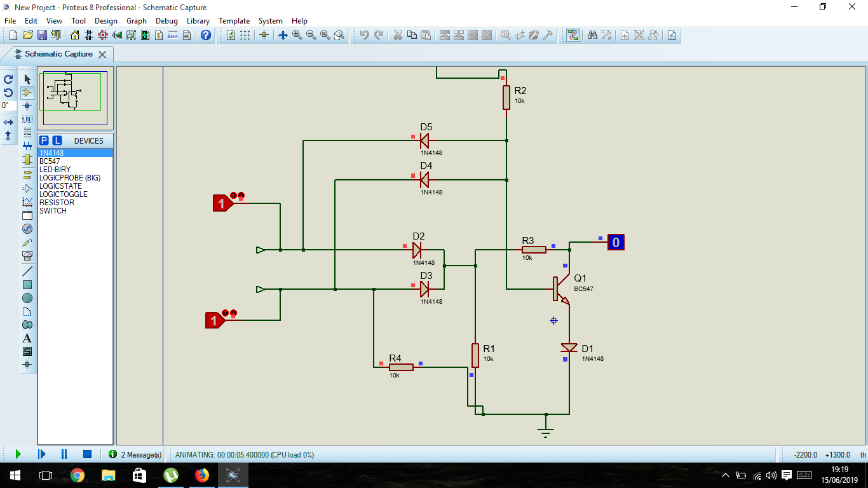Click the Cut scissors icon
This screenshot has height=488, width=868.
[x=398, y=35]
